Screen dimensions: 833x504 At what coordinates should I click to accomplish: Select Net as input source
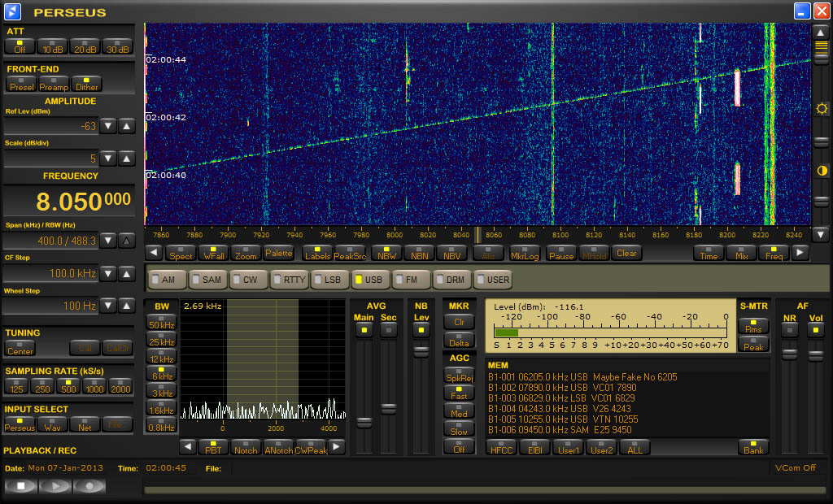(x=85, y=424)
